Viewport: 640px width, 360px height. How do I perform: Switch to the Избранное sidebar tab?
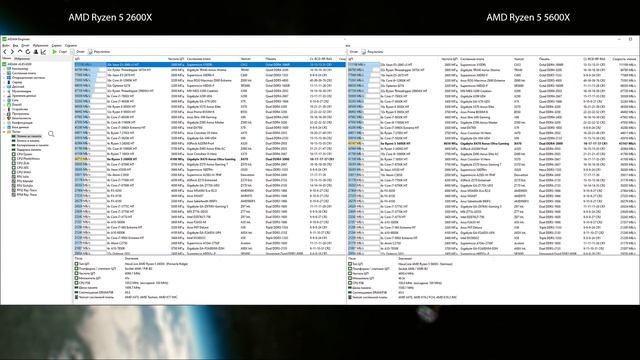point(22,58)
